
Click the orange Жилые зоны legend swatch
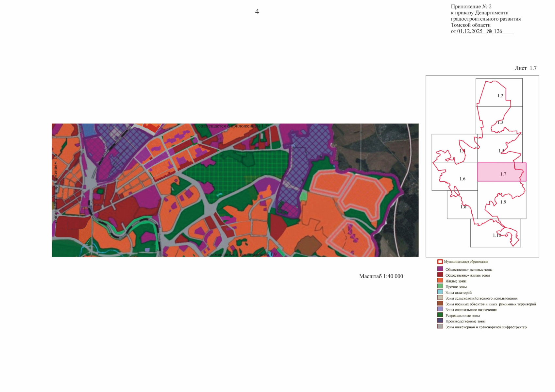[x=440, y=281]
